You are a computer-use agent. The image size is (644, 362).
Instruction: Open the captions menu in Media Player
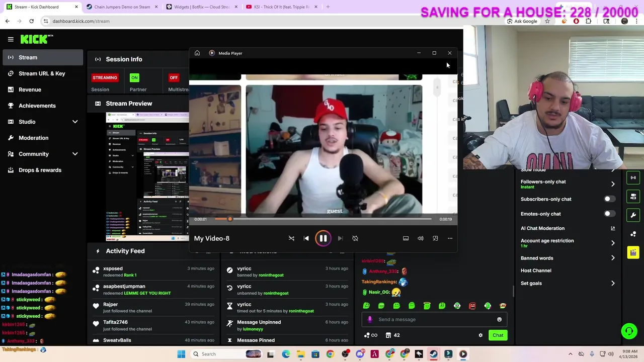pos(406,238)
